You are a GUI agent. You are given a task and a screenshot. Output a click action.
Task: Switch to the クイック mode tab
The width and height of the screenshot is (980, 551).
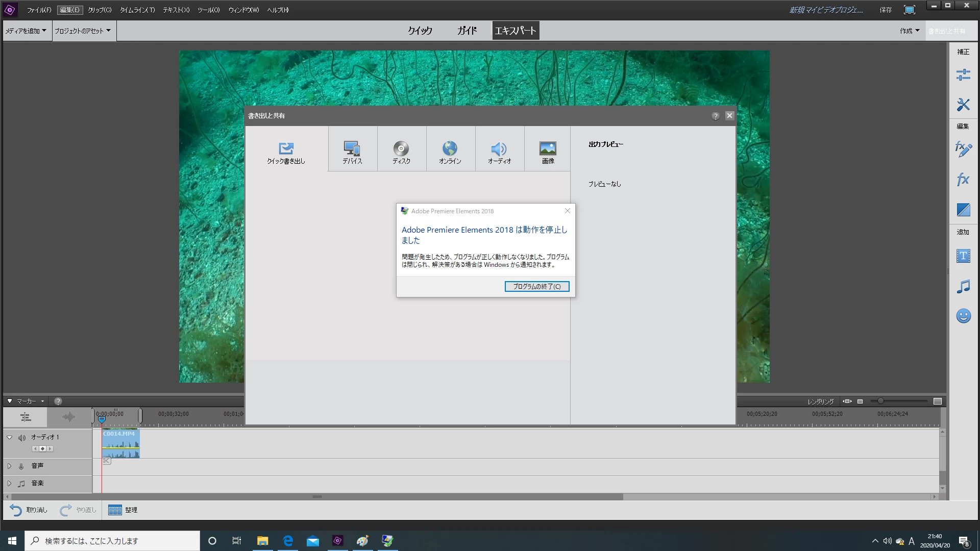pos(420,31)
